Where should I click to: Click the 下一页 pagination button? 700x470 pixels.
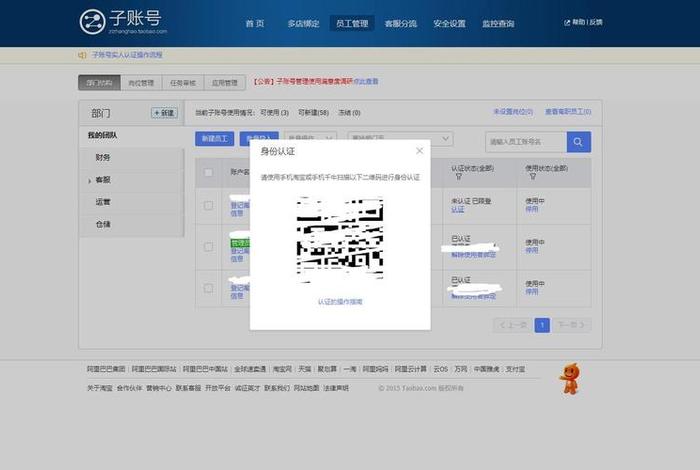[x=571, y=325]
